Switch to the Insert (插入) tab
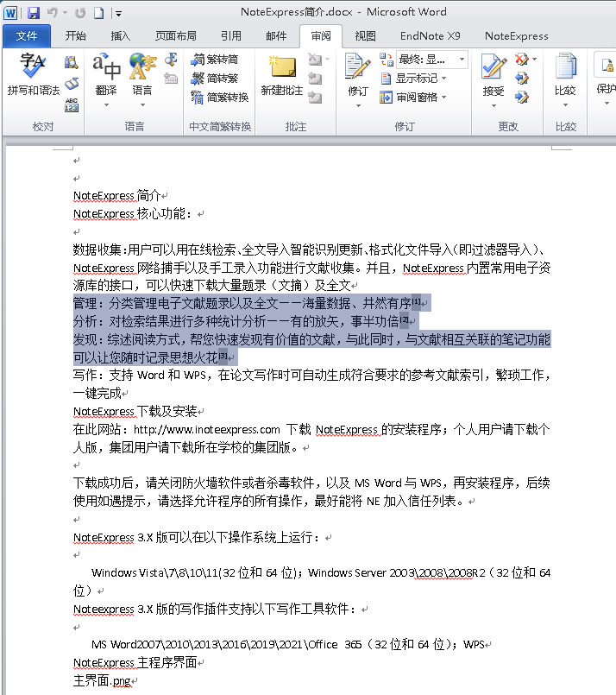Screen dimensions: 616x695 tap(121, 36)
